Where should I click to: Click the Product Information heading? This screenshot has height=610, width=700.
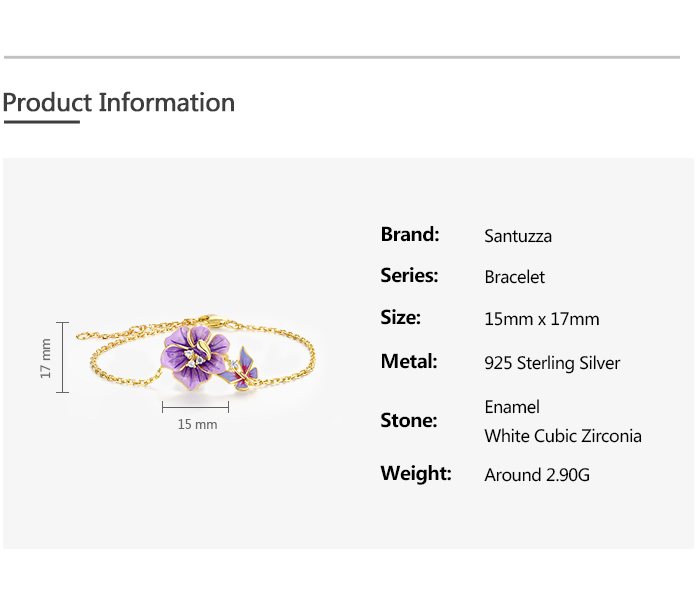tap(118, 102)
